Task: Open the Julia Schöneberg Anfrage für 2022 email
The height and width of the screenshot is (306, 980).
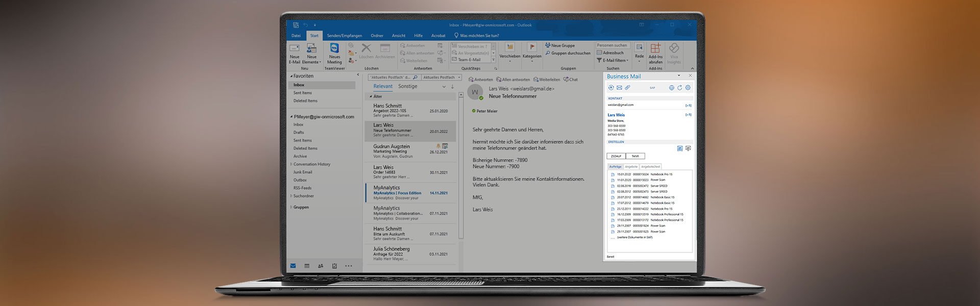Action: [410, 254]
